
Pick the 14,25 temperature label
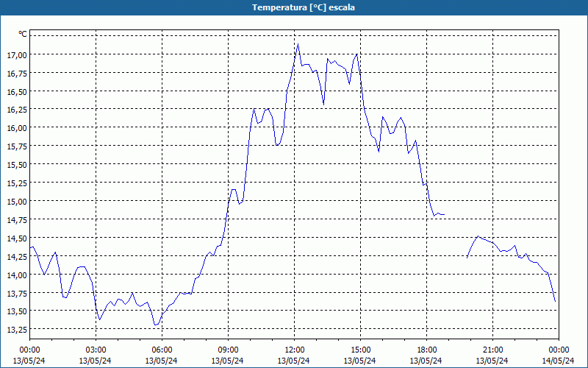(x=17, y=257)
